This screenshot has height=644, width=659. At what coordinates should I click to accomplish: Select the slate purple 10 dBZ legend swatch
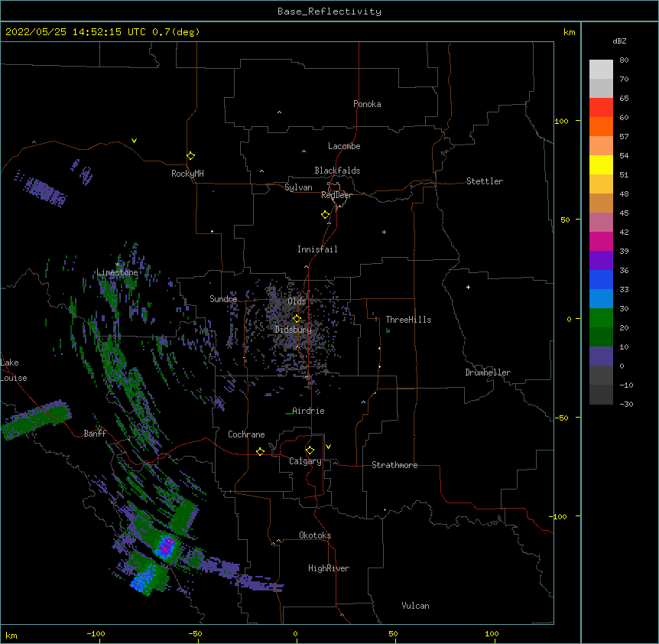point(601,356)
